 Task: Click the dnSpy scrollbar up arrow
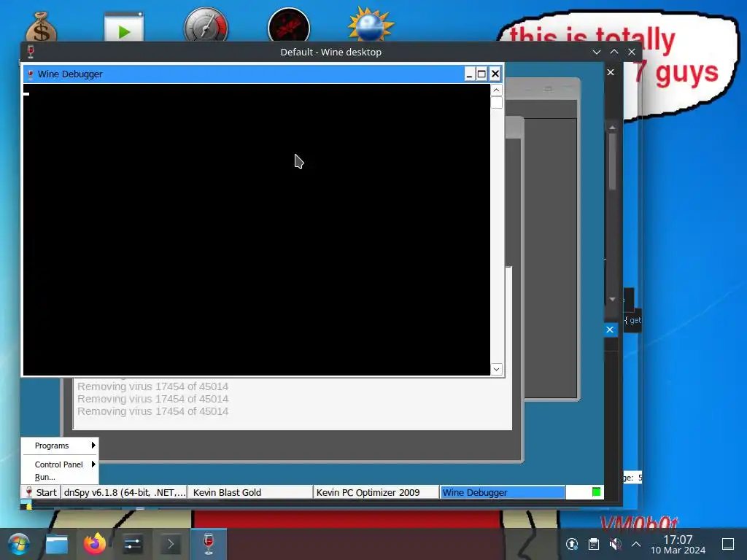[x=612, y=127]
